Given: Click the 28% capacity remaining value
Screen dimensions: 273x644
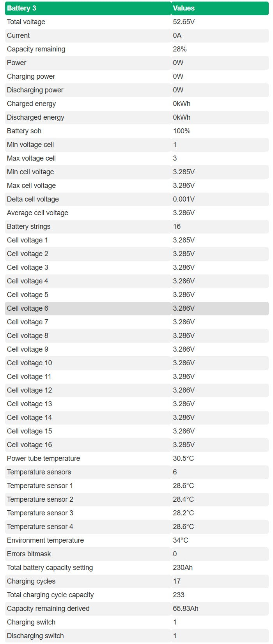Looking at the screenshot, I should 180,49.
